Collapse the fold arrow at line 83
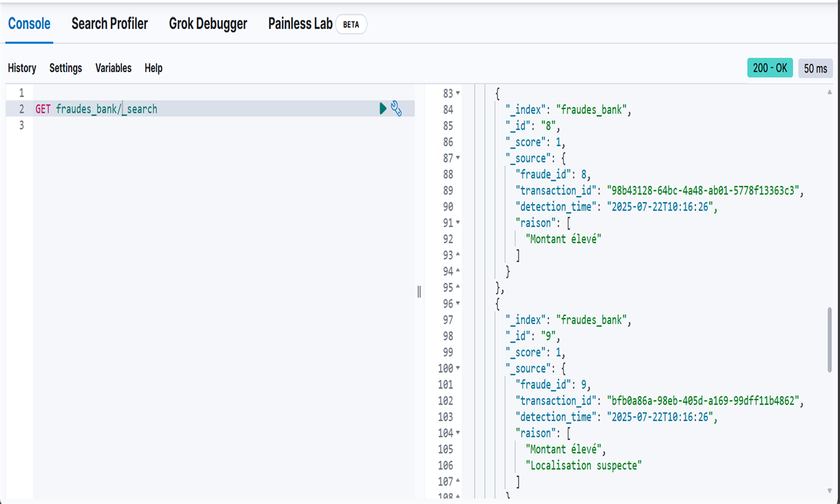This screenshot has height=504, width=840. click(x=458, y=93)
